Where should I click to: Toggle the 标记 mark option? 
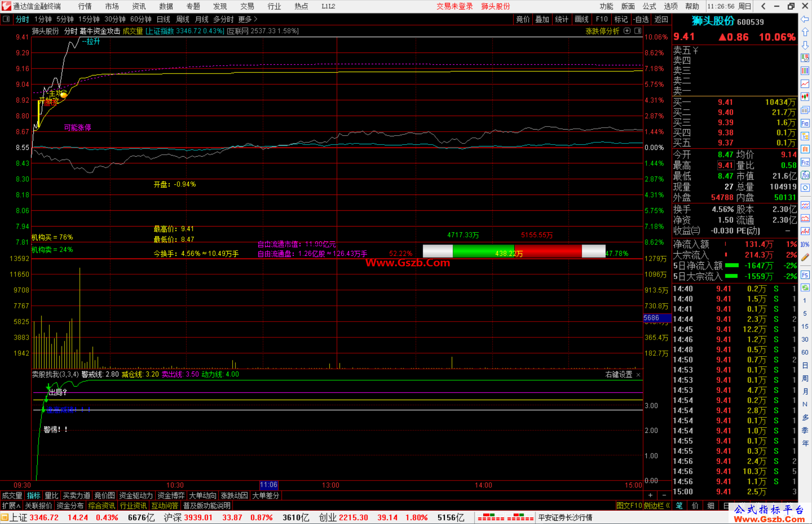[621, 19]
